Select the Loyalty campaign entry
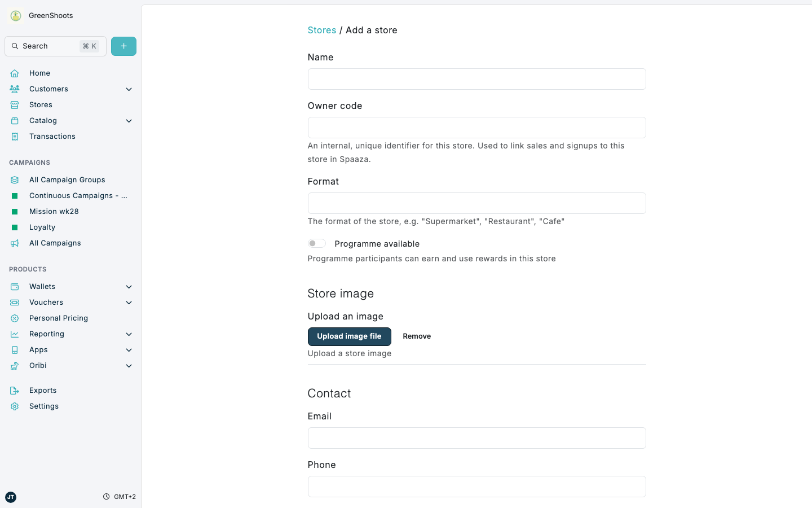Viewport: 812px width, 508px height. tap(43, 227)
